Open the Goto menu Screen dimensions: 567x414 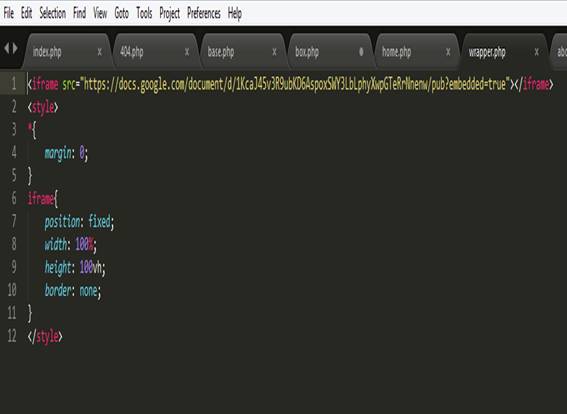pos(122,13)
